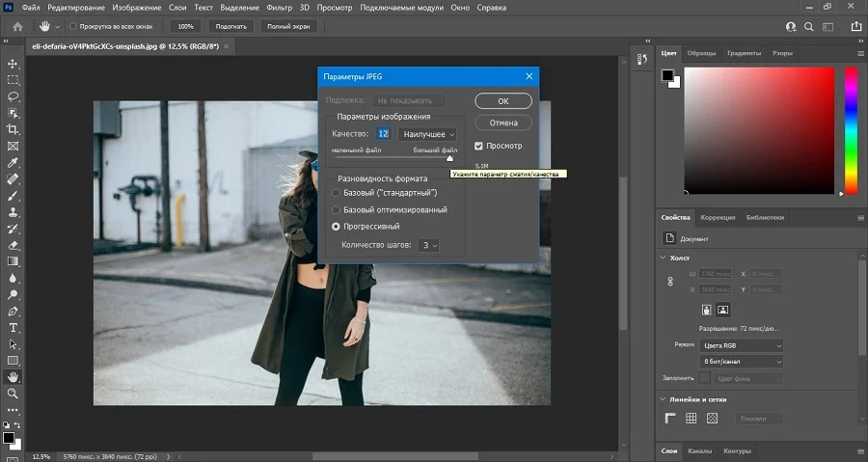Click the Полный экран button

tap(288, 26)
